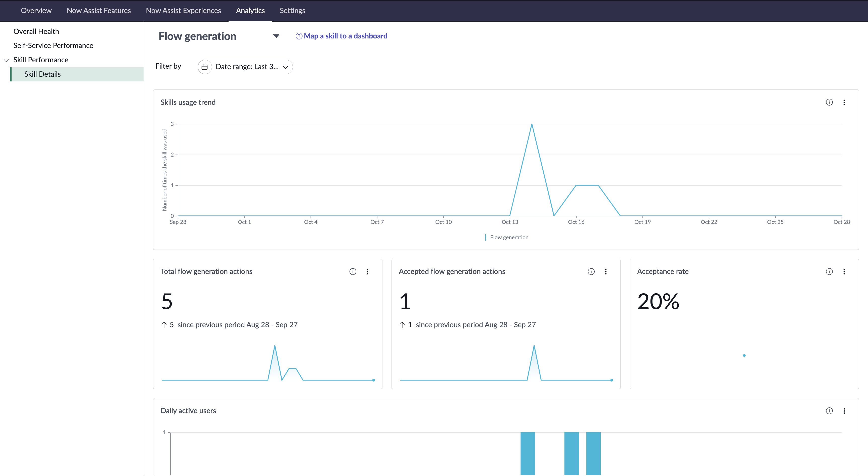
Task: Open info for Skills usage trend
Action: pyautogui.click(x=829, y=102)
